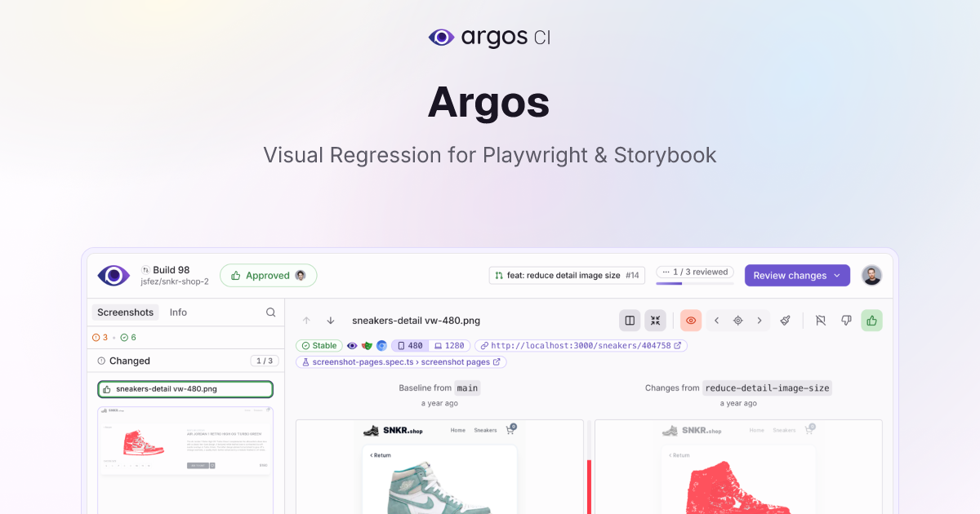Screen dimensions: 980x514
Task: Click the flag icon to mark the screenshot
Action: tap(821, 320)
